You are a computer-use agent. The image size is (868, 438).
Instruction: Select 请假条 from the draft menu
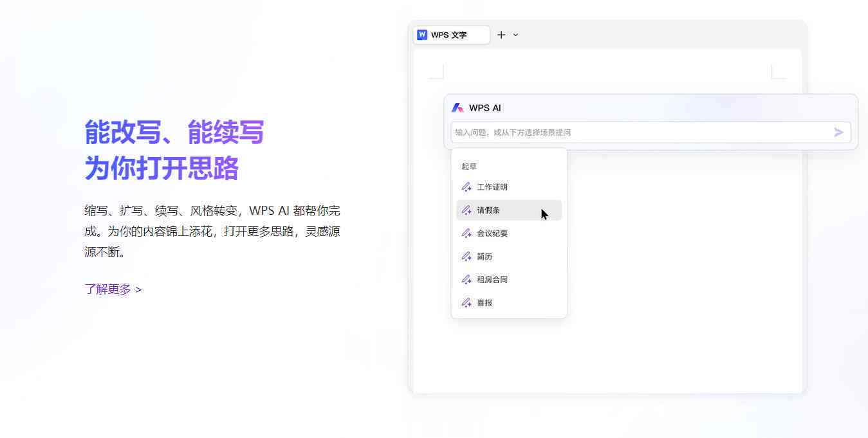coord(509,210)
